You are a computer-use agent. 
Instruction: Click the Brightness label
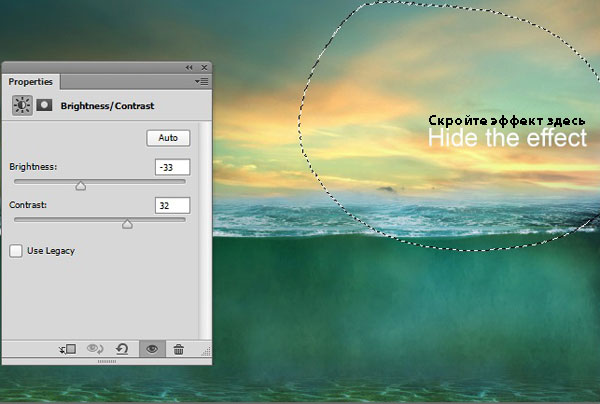click(x=33, y=167)
